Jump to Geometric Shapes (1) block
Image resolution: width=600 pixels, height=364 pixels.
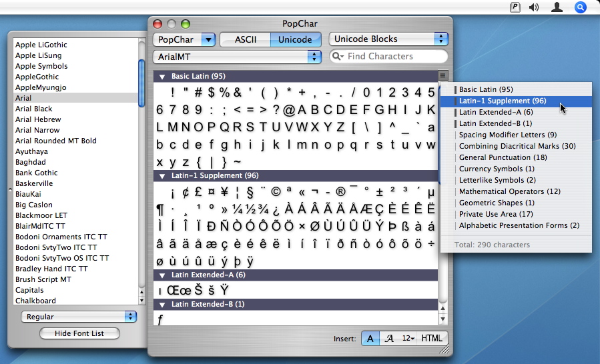click(516, 203)
